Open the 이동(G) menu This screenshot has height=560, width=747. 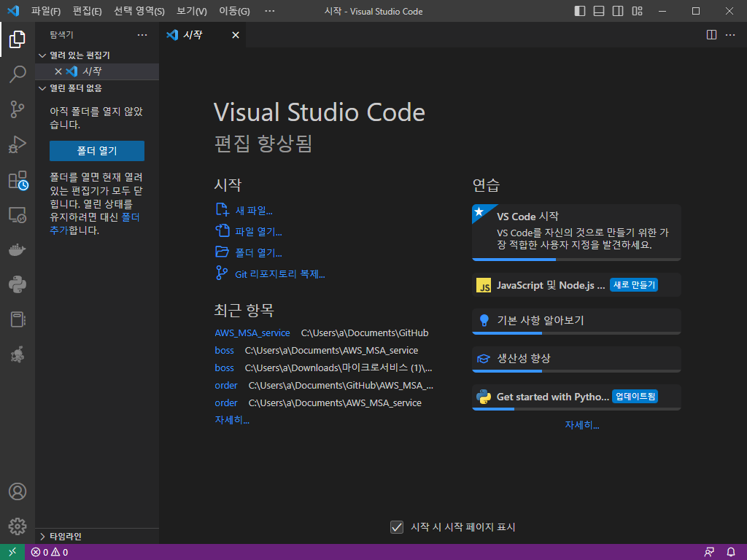tap(234, 11)
